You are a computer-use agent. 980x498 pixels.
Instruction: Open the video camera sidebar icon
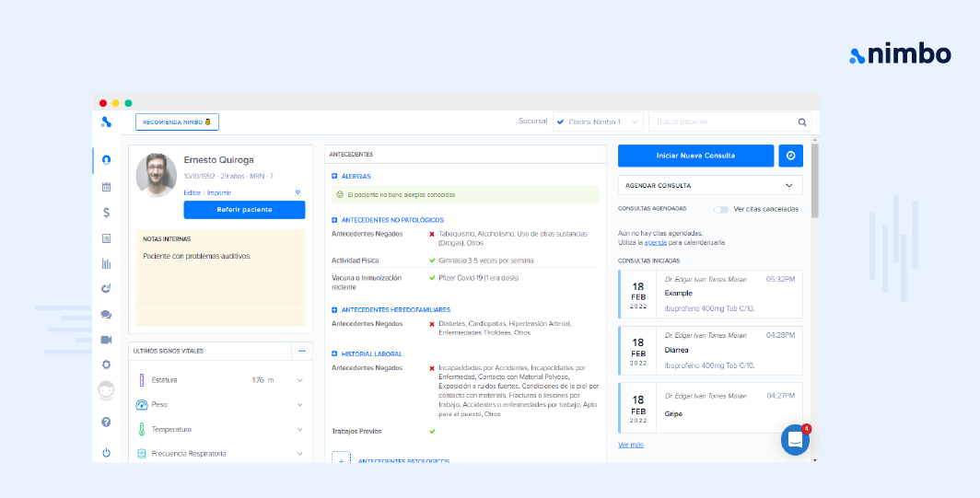106,340
